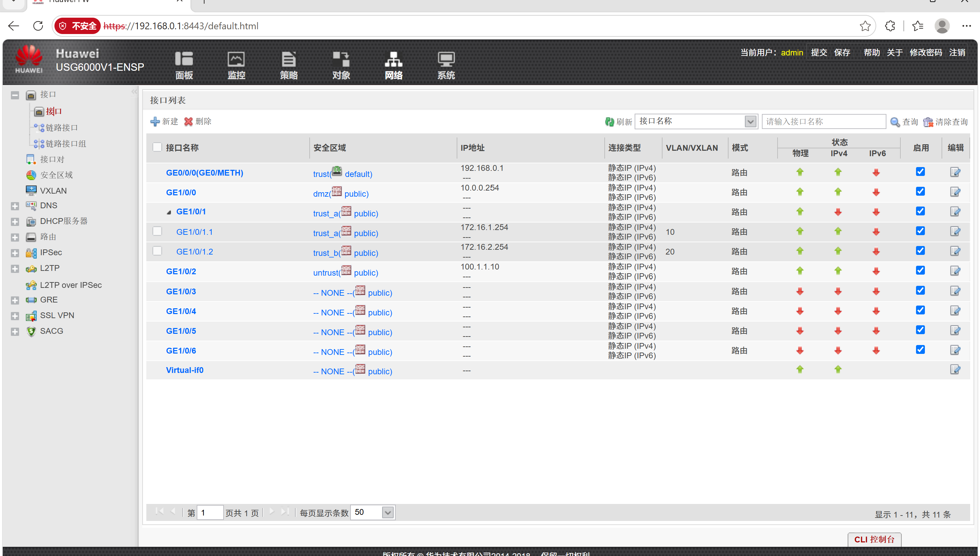The width and height of the screenshot is (980, 556).
Task: Expand the 路由 tree node
Action: click(x=15, y=238)
